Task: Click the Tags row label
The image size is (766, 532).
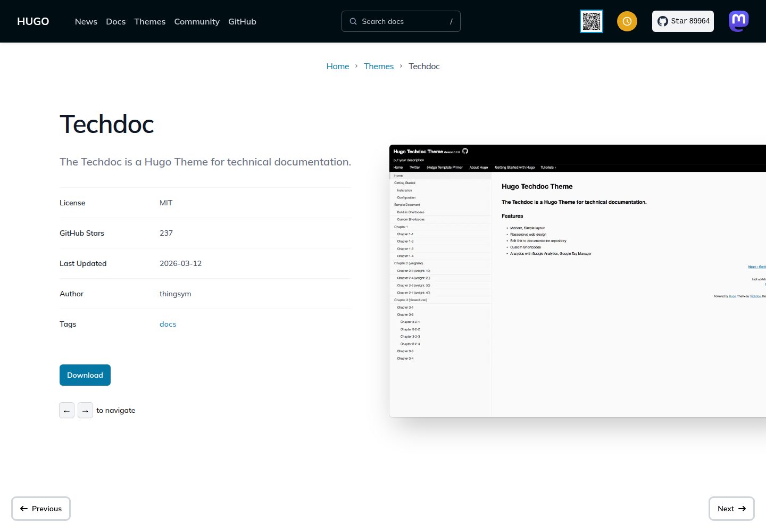Action: (68, 324)
